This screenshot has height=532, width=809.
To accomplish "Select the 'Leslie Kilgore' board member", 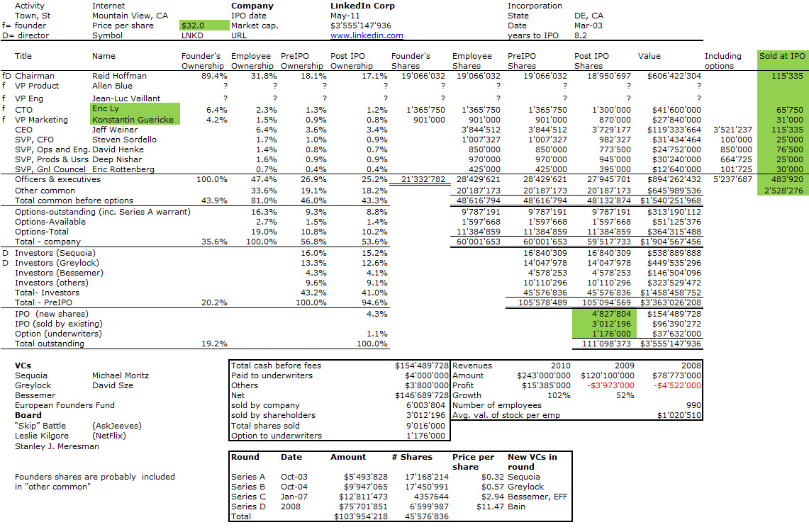I will coord(42,436).
